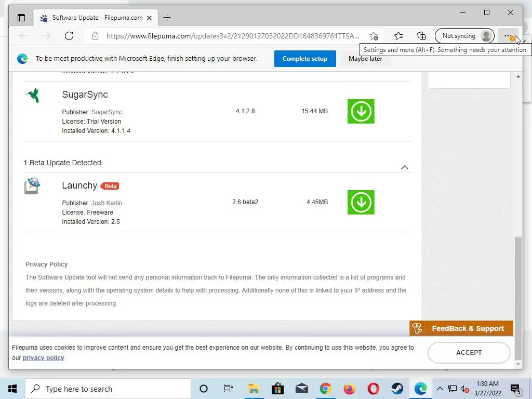Open the network status tray icon

click(x=453, y=389)
